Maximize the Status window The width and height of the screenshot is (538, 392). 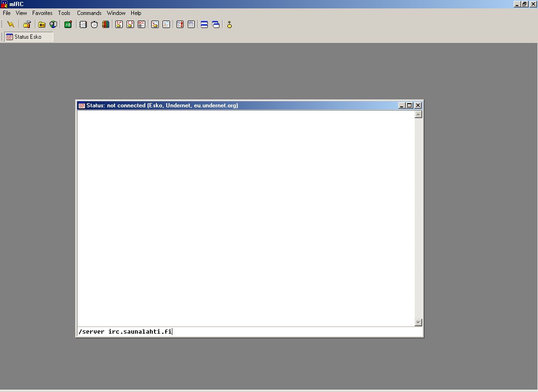pos(409,105)
